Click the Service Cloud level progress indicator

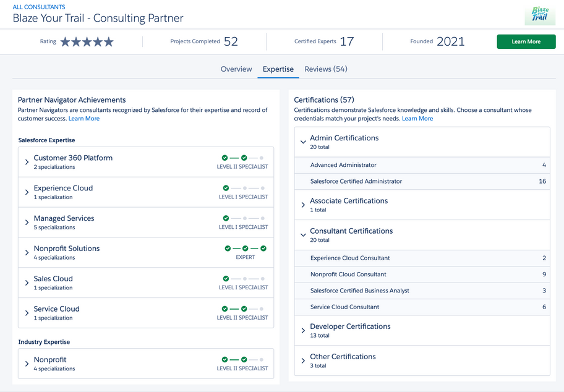[x=244, y=309]
